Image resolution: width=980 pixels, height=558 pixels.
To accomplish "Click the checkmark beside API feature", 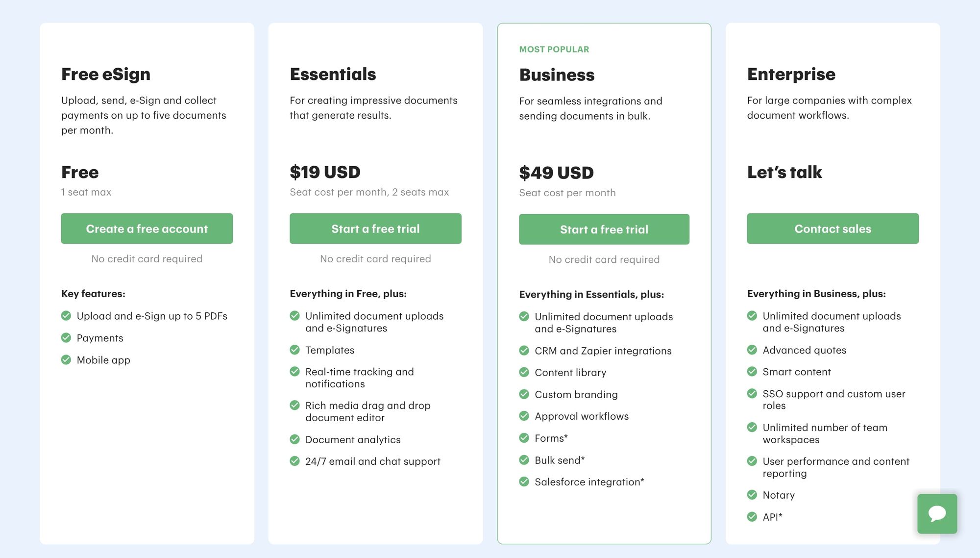I will (752, 516).
